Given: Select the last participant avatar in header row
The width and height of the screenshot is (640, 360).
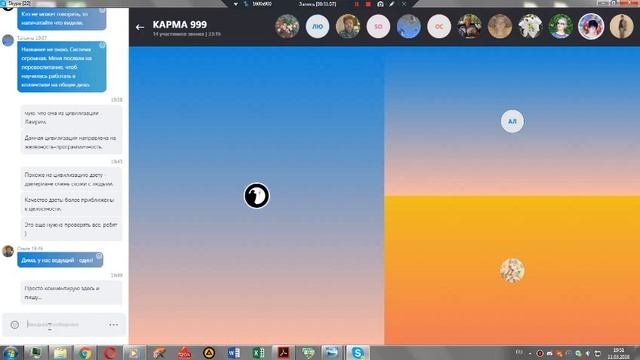Looking at the screenshot, I should click(621, 27).
